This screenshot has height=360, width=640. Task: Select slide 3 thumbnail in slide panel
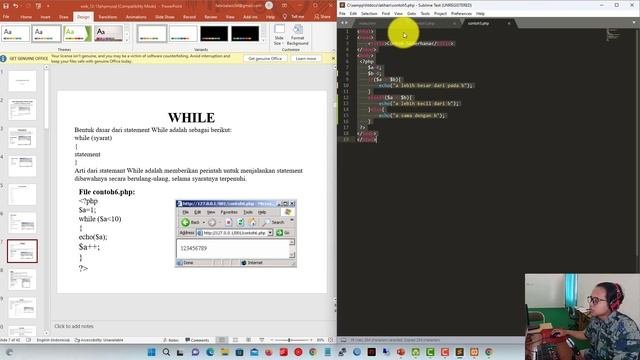(22, 138)
